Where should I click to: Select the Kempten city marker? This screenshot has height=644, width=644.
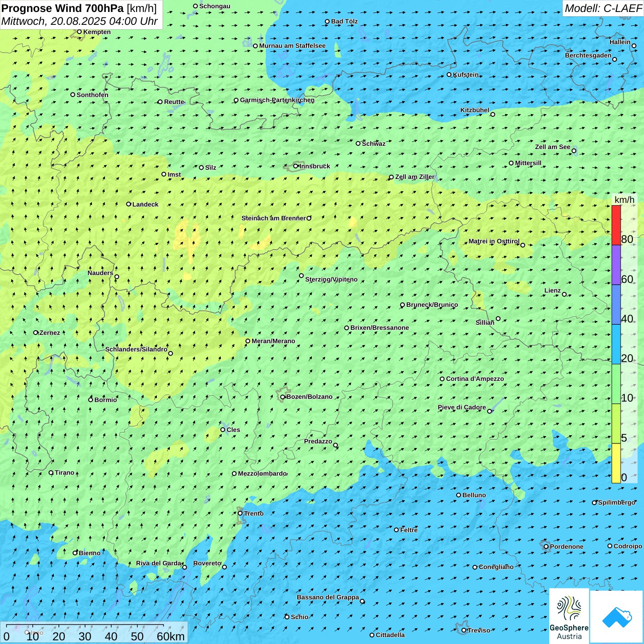pos(79,32)
